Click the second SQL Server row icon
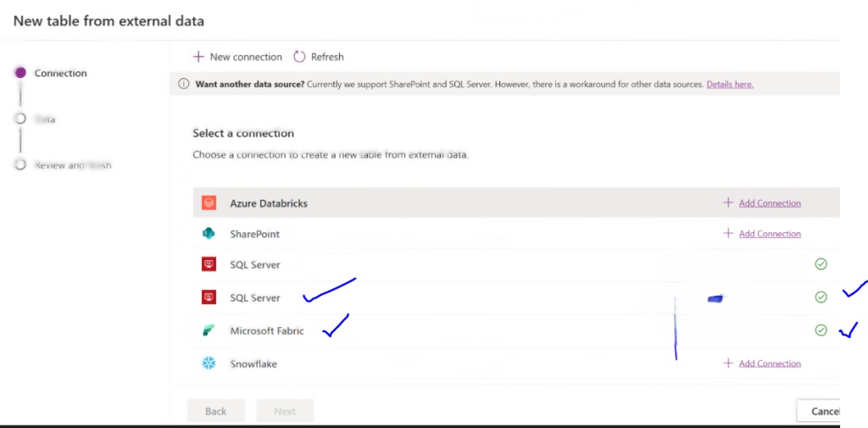 (x=209, y=297)
